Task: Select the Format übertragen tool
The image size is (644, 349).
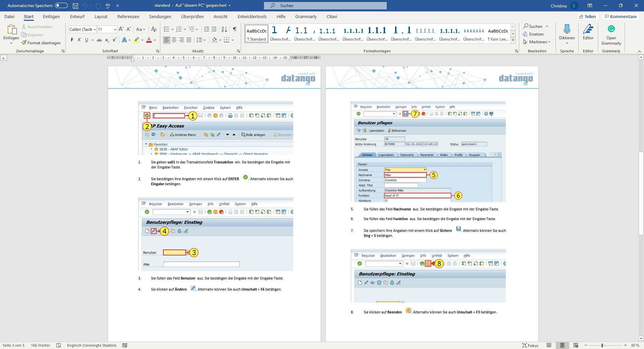Action: [x=41, y=43]
